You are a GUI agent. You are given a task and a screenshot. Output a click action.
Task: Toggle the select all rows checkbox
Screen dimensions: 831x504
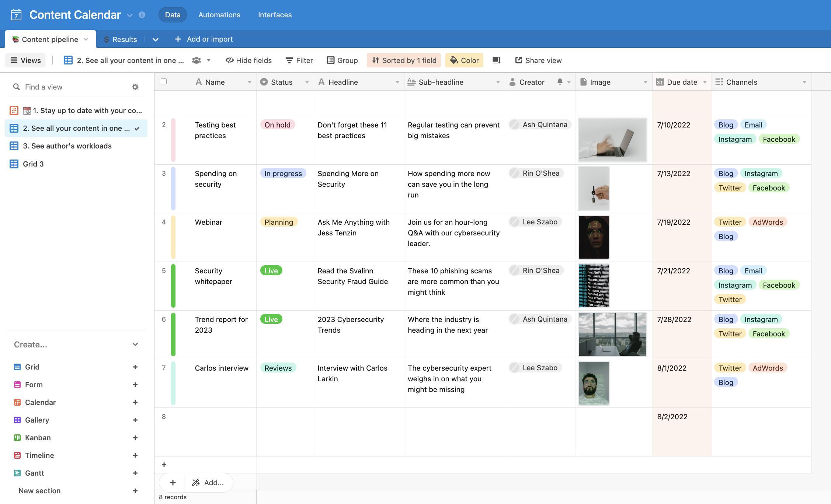164,82
